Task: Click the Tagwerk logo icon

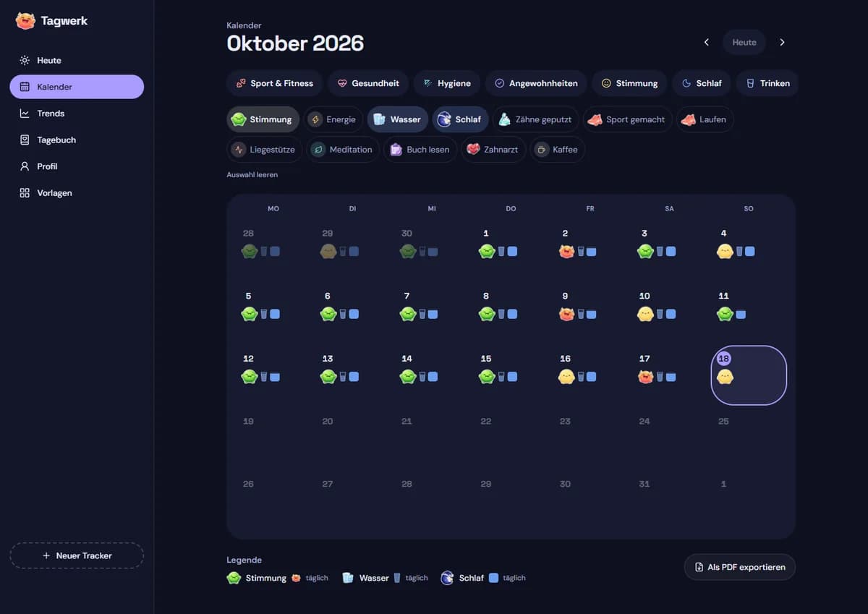Action: click(25, 21)
